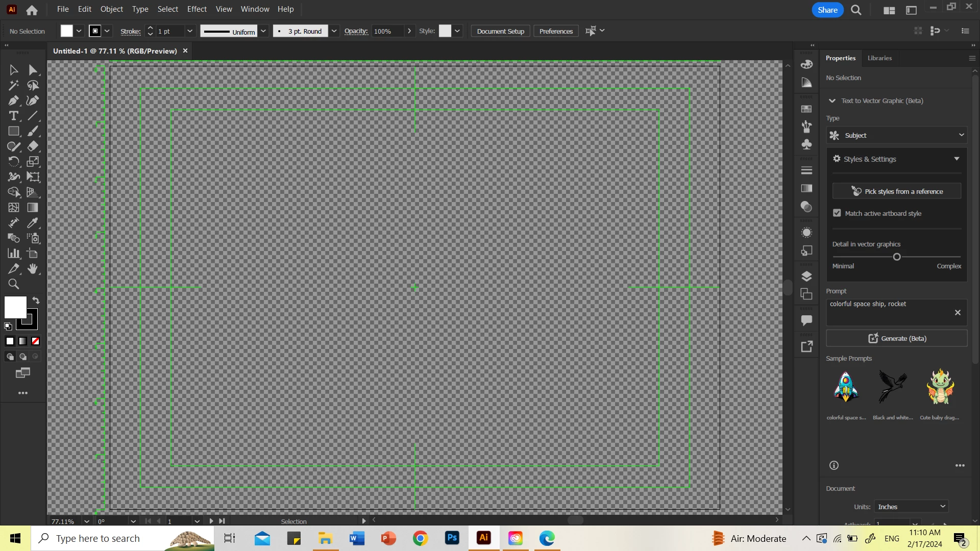
Task: Set the fill to None
Action: [36, 341]
